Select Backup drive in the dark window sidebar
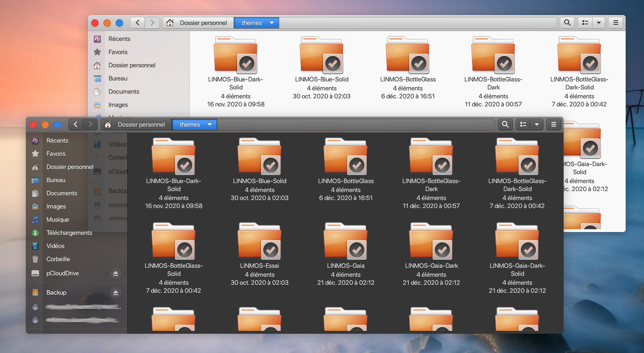The image size is (644, 353). (x=76, y=293)
